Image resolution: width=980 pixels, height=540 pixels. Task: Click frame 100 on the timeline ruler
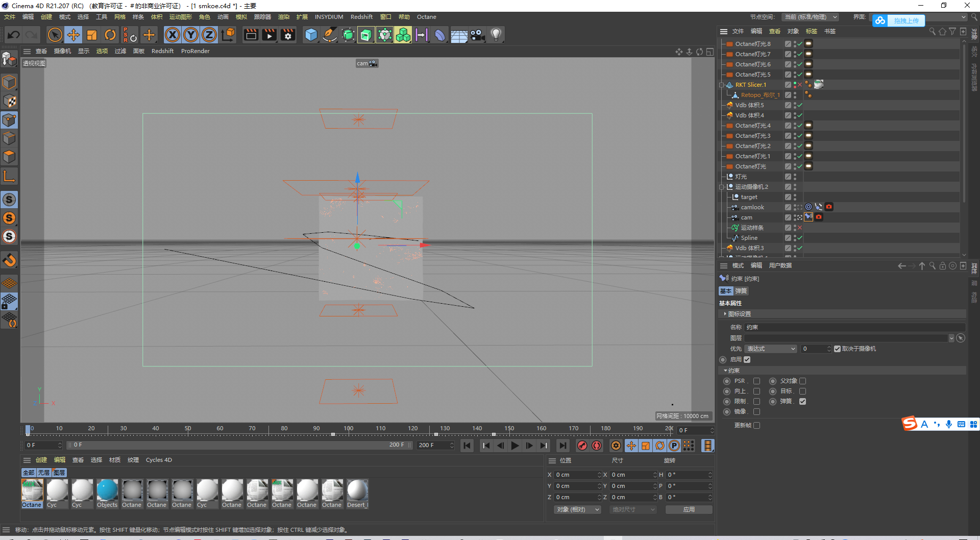click(x=349, y=429)
